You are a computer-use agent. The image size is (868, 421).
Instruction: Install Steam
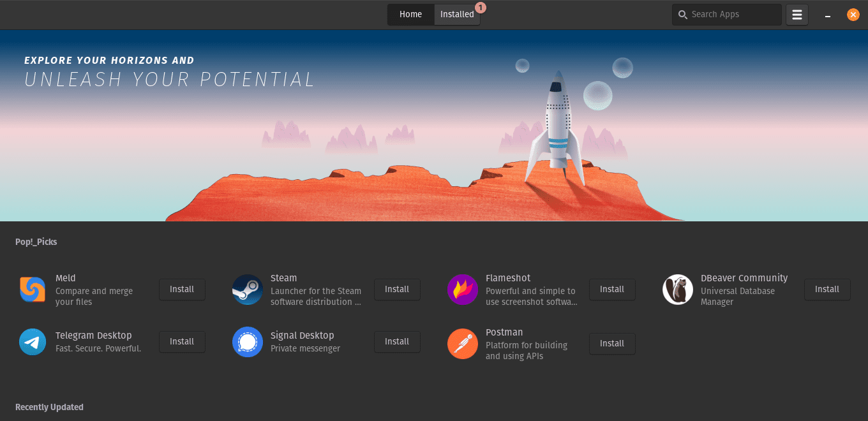pyautogui.click(x=397, y=289)
